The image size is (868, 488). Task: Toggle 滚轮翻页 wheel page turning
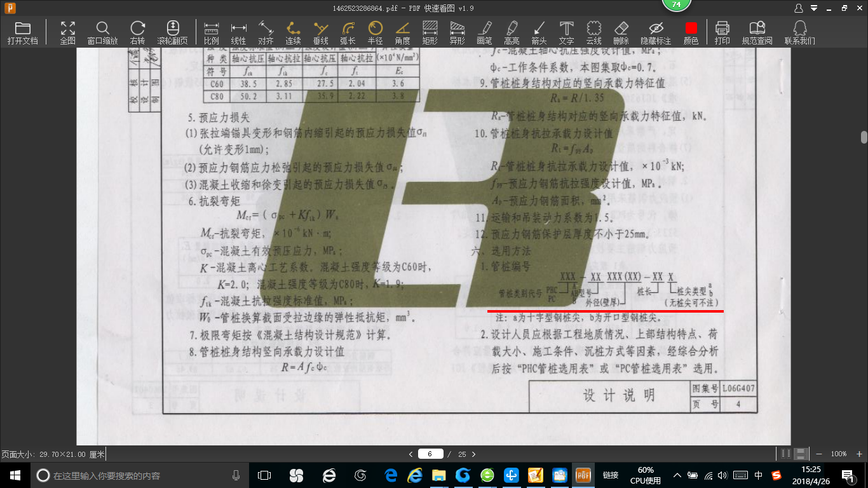click(172, 32)
